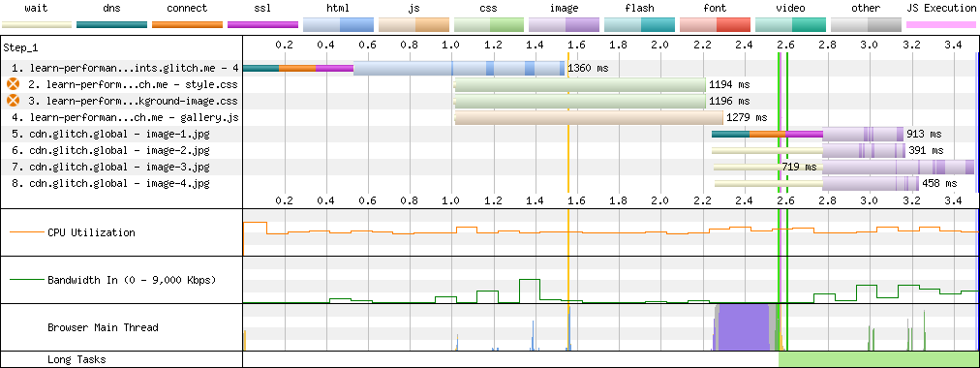The height and width of the screenshot is (368, 980).
Task: Click the 913 ms timing label
Action: pyautogui.click(x=925, y=134)
